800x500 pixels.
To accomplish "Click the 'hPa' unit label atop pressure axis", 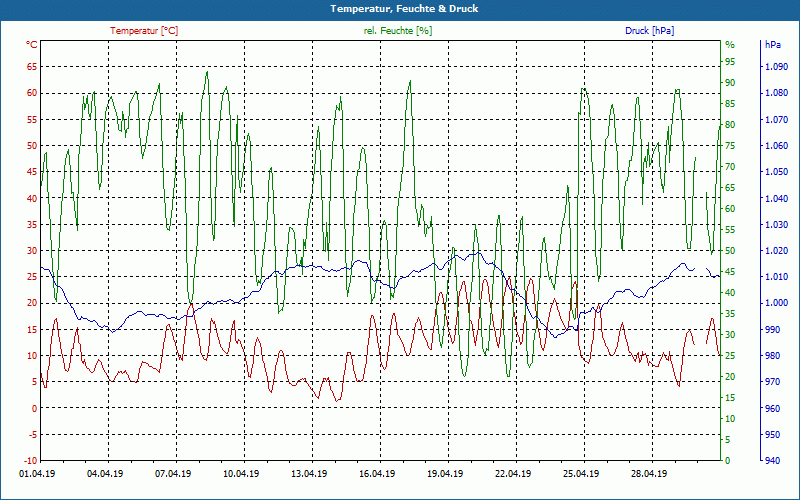I will (772, 45).
